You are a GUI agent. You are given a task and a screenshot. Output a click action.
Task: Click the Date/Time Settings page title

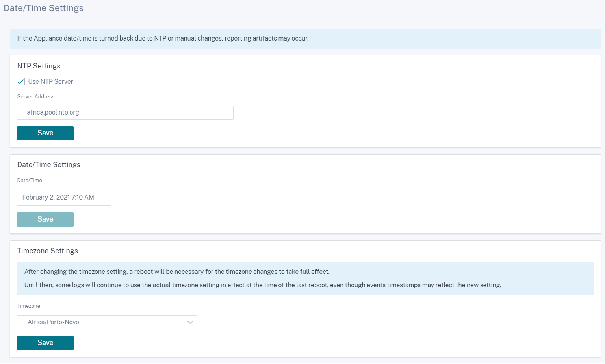43,8
